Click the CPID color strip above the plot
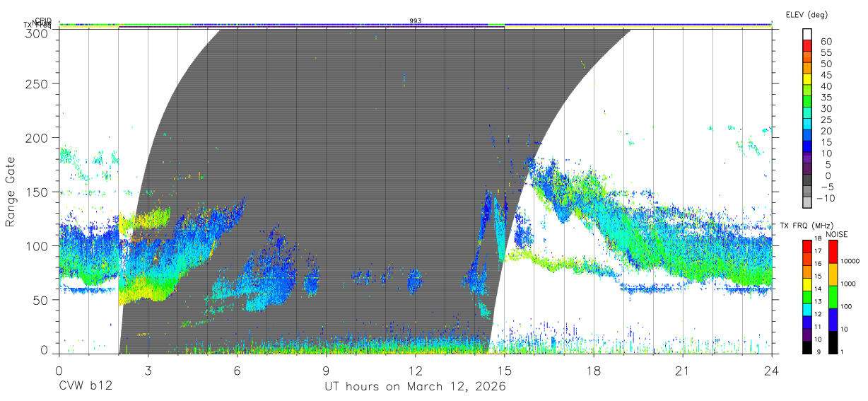 [x=416, y=25]
